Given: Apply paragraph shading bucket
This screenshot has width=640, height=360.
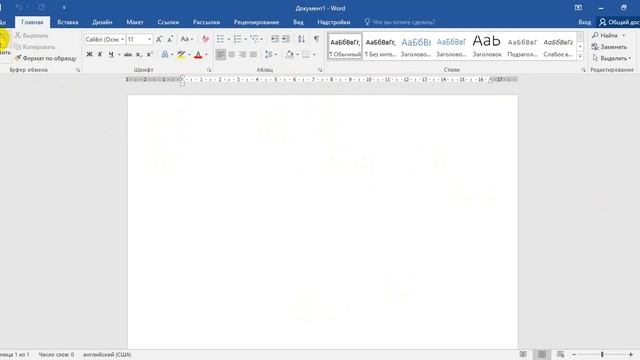Looking at the screenshot, I should (289, 54).
